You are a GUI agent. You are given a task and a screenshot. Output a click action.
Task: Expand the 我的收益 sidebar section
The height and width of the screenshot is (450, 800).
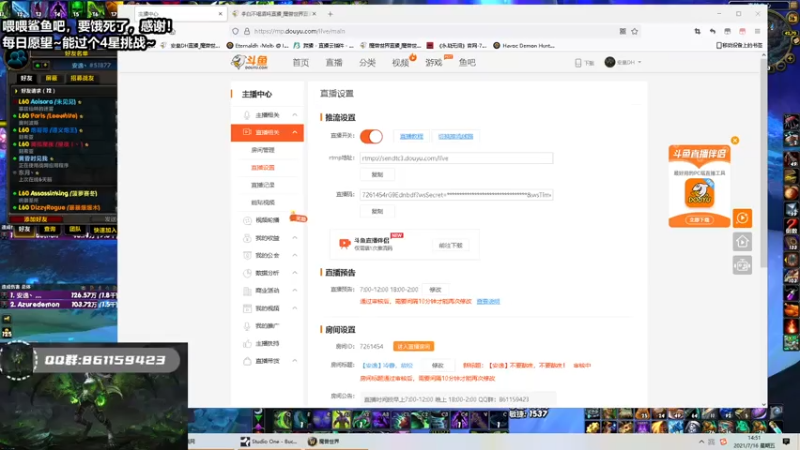[295, 238]
